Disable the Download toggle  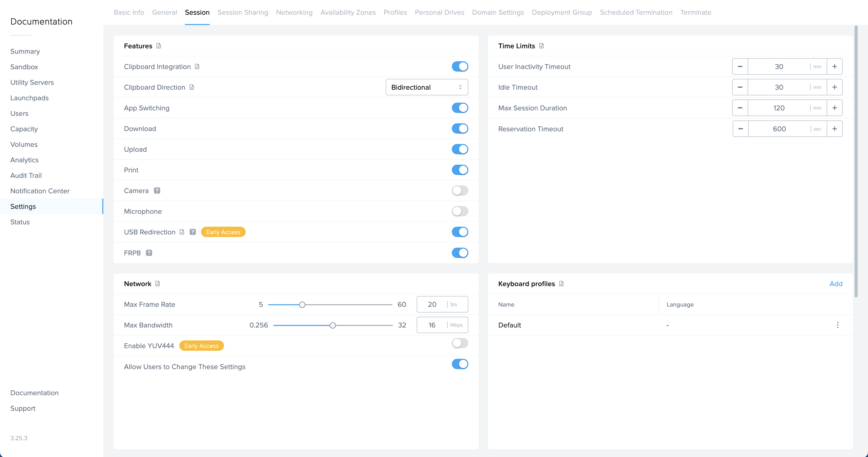pyautogui.click(x=460, y=128)
